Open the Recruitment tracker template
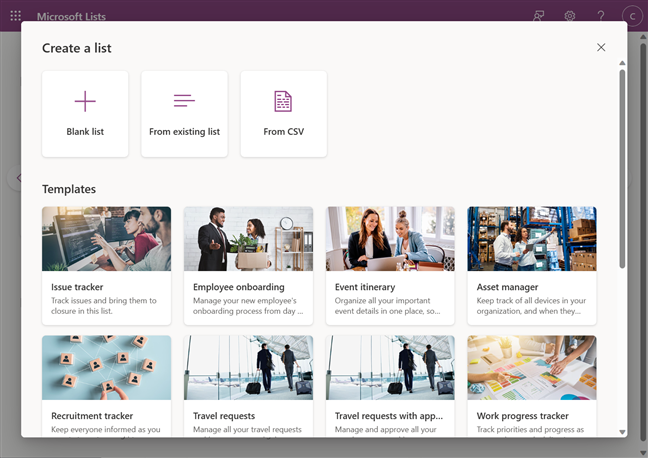 tap(106, 386)
